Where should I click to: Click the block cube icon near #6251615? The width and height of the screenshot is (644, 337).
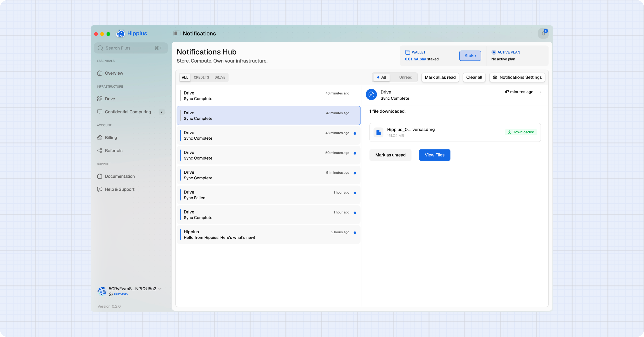point(111,294)
